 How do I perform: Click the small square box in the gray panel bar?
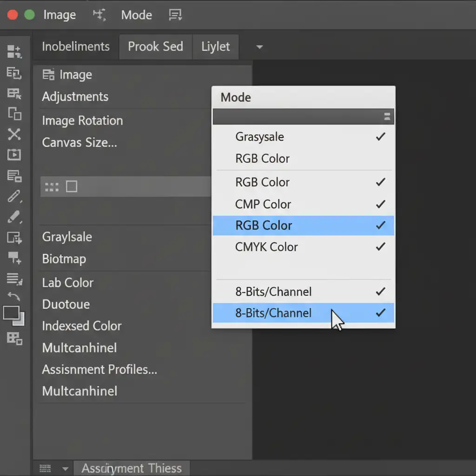tap(72, 187)
